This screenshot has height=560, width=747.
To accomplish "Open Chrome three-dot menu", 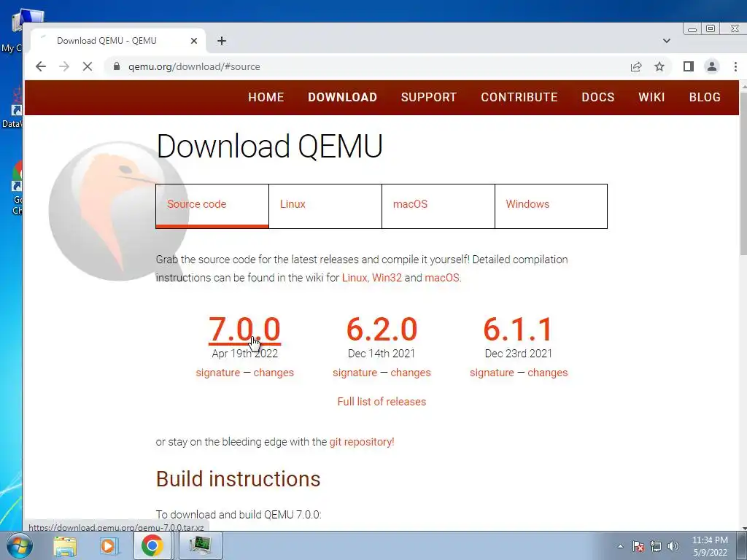I will pos(735,66).
